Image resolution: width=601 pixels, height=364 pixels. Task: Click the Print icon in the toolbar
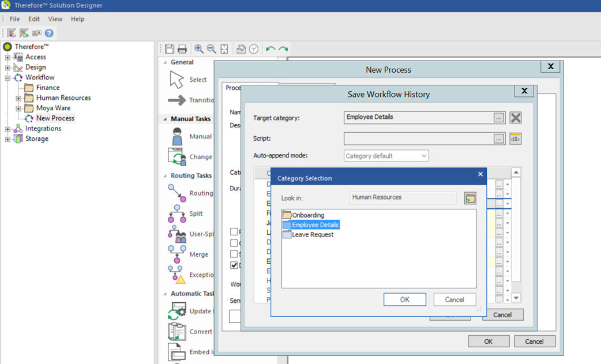click(x=182, y=49)
